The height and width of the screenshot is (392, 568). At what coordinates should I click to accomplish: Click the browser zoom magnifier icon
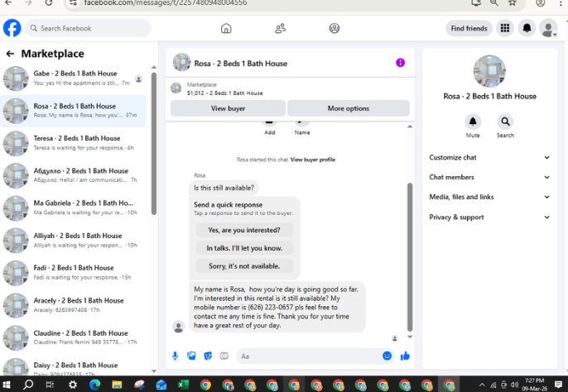pyautogui.click(x=493, y=3)
